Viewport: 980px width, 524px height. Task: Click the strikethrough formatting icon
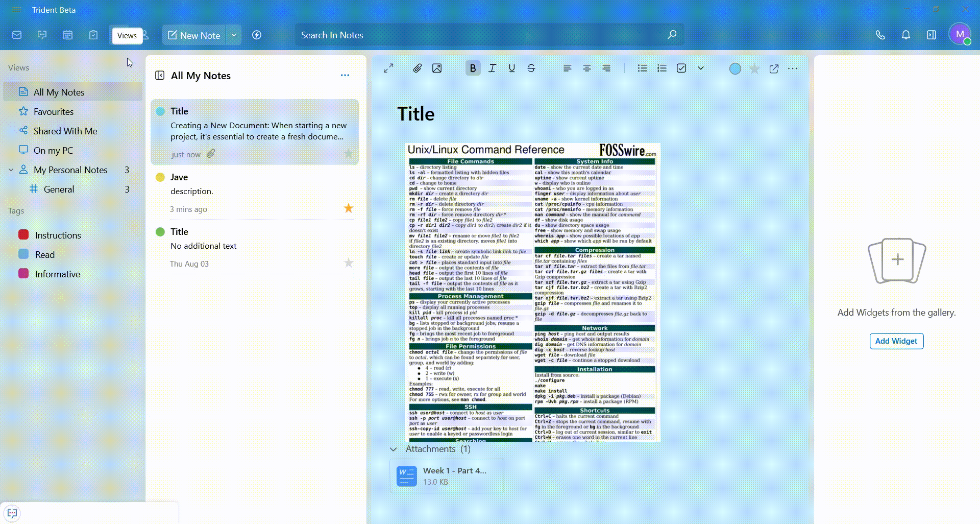point(531,68)
